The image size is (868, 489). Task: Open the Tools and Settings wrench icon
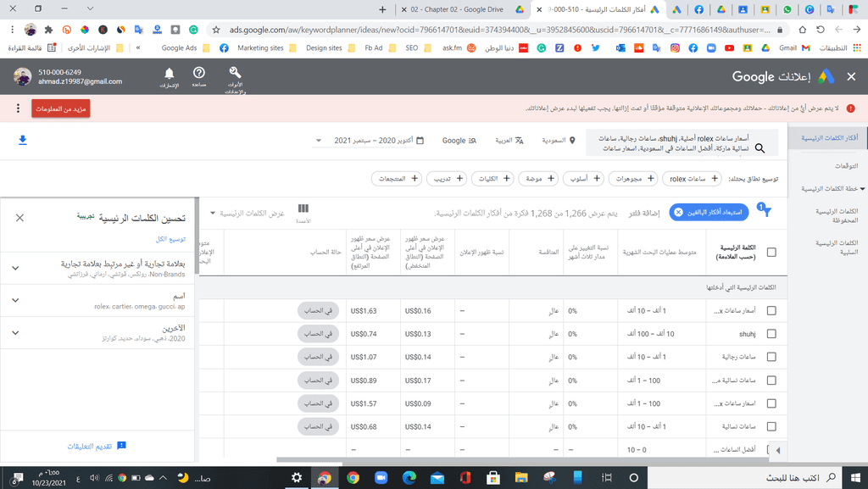coord(236,72)
